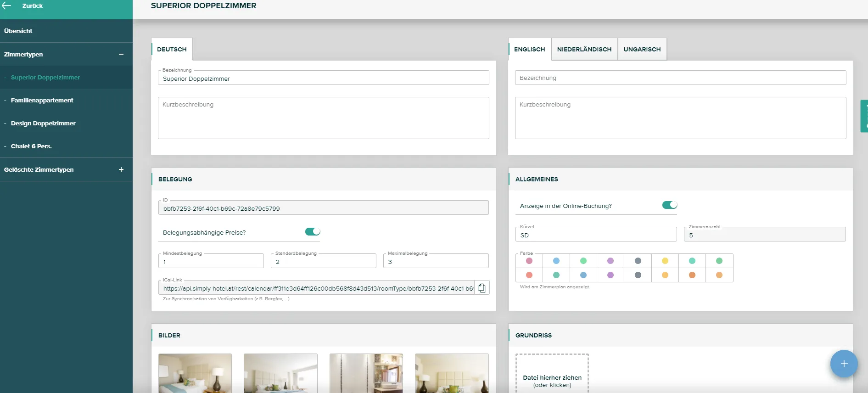Click the Mindestbelegung field

(211, 261)
